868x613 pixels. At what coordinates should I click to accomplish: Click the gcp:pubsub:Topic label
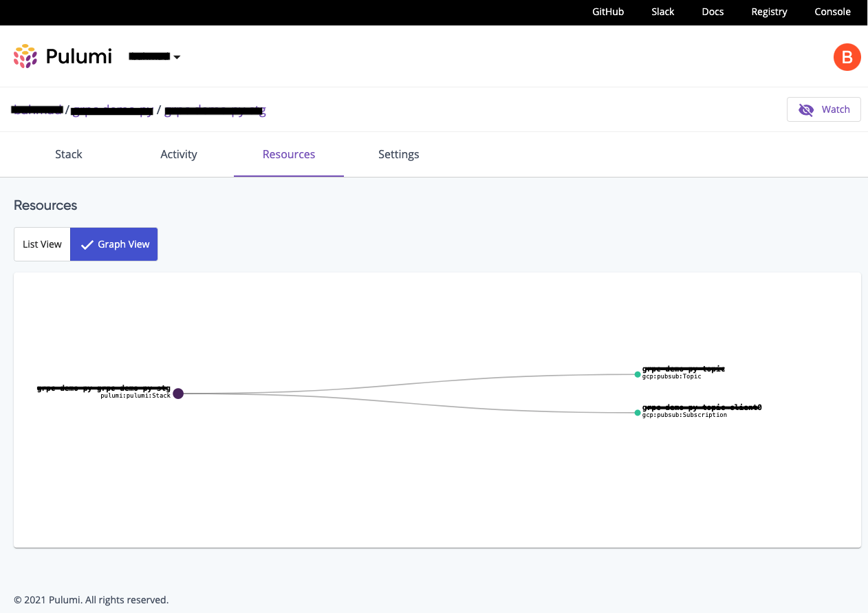(x=672, y=376)
